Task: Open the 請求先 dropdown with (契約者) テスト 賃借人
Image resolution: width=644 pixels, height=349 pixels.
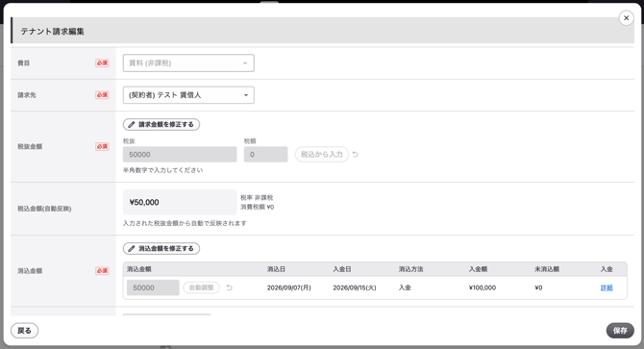Action: click(x=188, y=95)
